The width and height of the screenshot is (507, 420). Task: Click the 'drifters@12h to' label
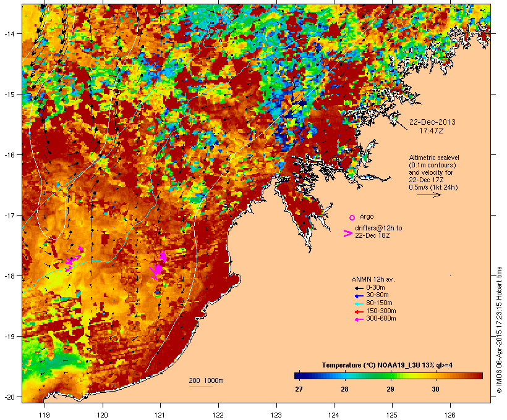pos(378,228)
